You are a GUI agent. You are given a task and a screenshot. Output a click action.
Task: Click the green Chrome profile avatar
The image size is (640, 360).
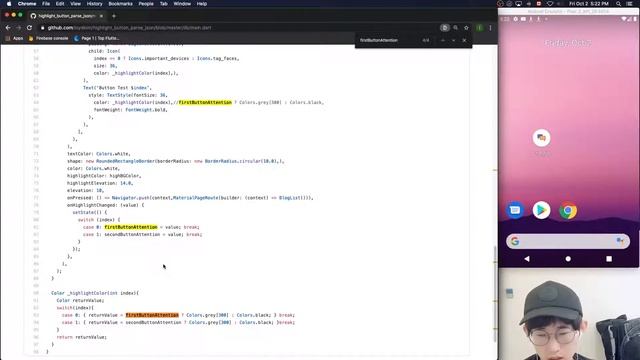[479, 28]
